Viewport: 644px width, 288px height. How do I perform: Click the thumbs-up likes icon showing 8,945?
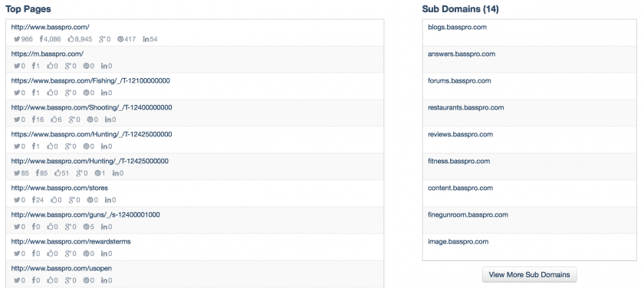tap(71, 39)
